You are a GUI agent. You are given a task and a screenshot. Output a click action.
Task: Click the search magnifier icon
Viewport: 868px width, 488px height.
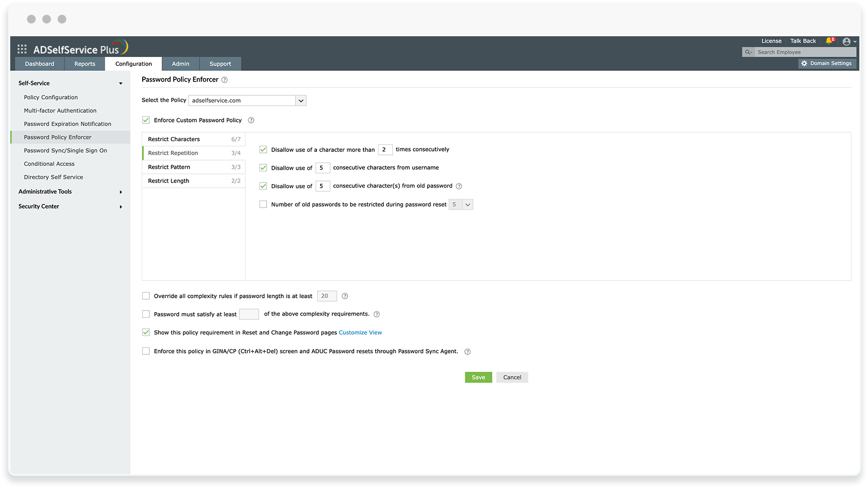[748, 52]
